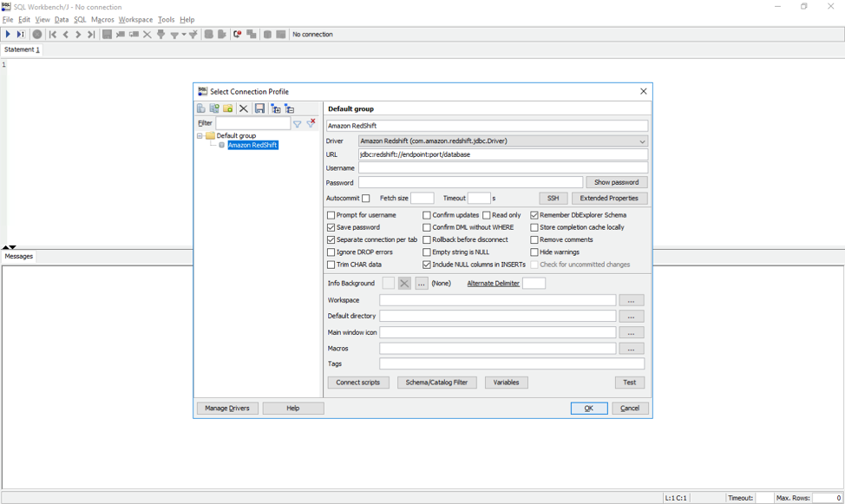Image resolution: width=845 pixels, height=504 pixels.
Task: Open the Macros menu
Action: tap(102, 19)
